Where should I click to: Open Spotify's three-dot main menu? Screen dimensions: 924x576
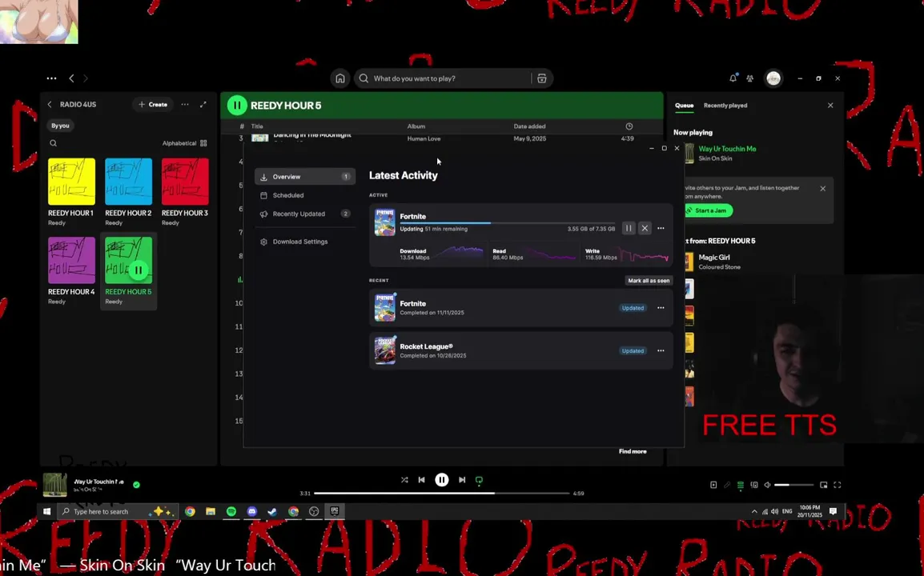[x=51, y=78]
